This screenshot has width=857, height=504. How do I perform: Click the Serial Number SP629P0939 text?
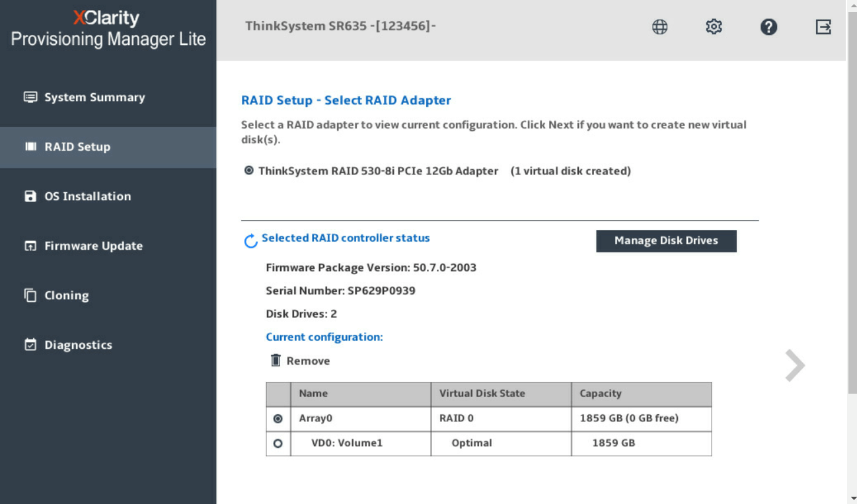(340, 291)
